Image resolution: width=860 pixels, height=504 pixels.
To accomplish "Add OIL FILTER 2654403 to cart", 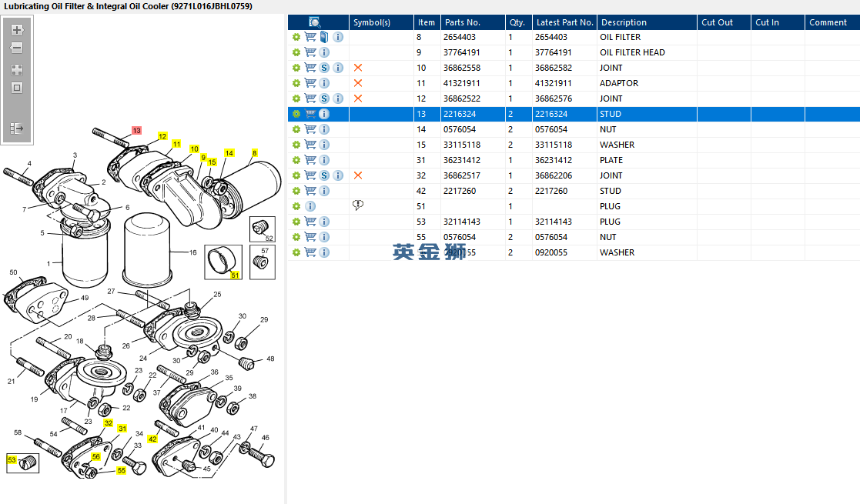I will tap(310, 37).
